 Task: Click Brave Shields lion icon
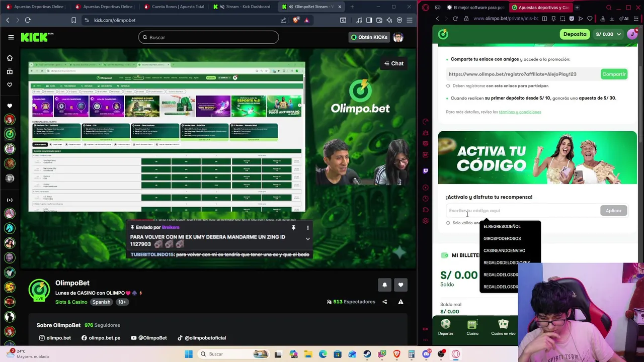(x=296, y=20)
